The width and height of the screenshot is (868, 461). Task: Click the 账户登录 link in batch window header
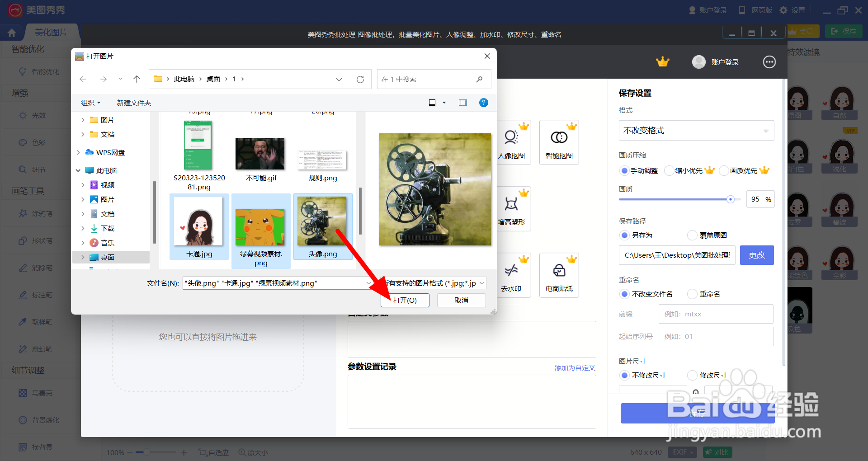coord(725,62)
